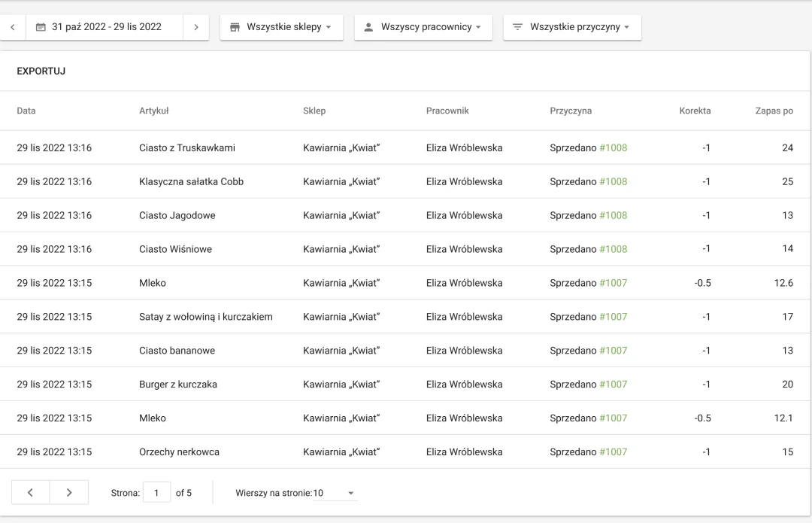Open receipt #1008 for Klasyczna sałatka Cobb
812x523 pixels.
tap(613, 181)
